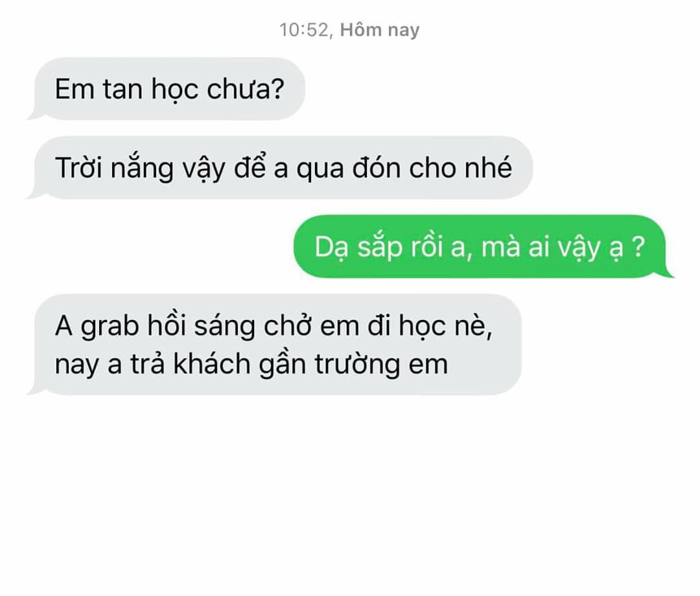This screenshot has width=700, height=596.
Task: Click the bold "Hôm nay" date label
Action: [380, 30]
